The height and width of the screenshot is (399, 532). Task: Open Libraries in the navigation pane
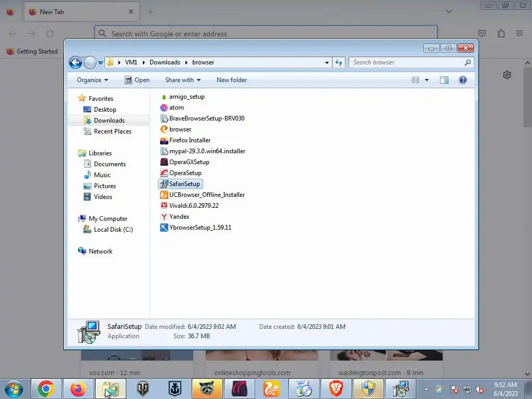click(95, 153)
